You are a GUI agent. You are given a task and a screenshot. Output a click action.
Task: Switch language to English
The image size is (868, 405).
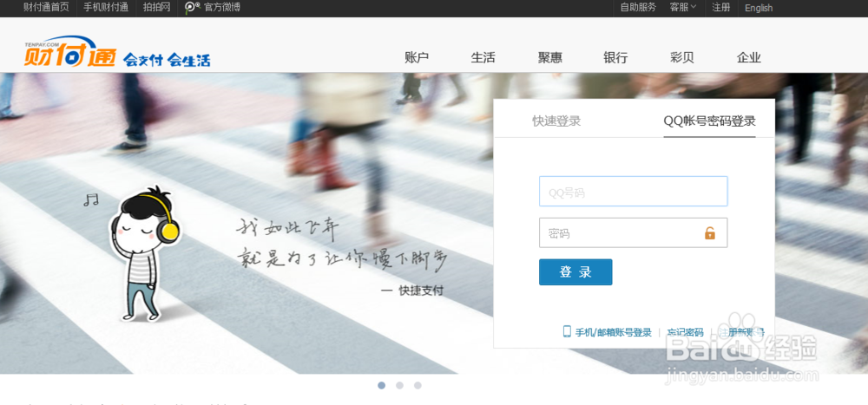pyautogui.click(x=759, y=8)
